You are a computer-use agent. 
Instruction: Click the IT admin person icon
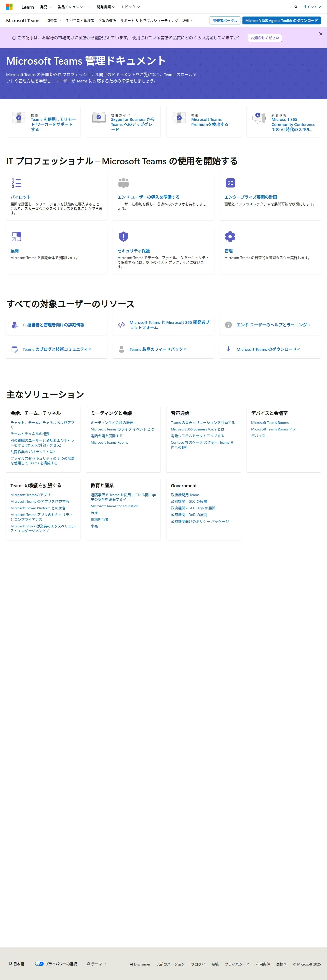coord(15,325)
